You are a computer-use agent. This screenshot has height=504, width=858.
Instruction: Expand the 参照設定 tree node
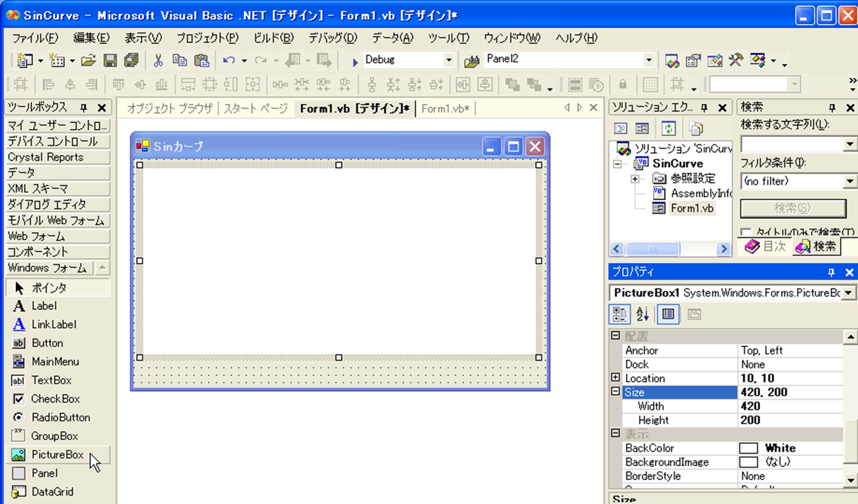635,179
